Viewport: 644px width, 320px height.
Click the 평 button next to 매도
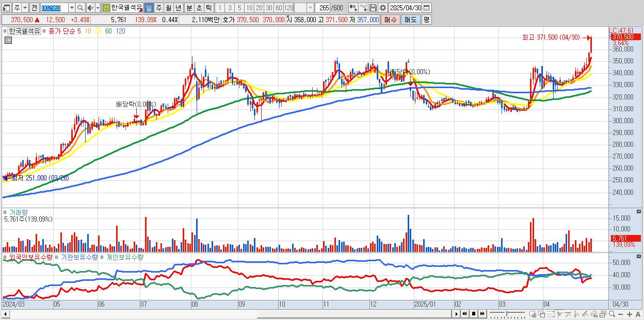click(426, 20)
